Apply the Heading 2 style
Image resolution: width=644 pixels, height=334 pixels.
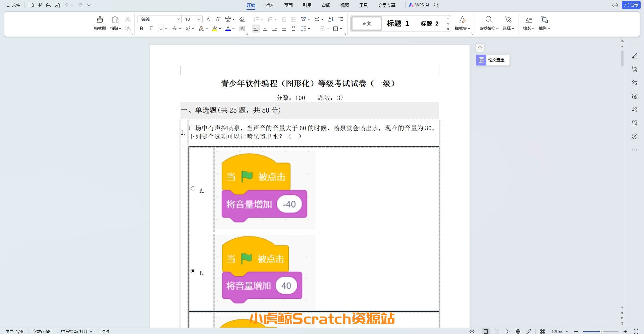(430, 23)
